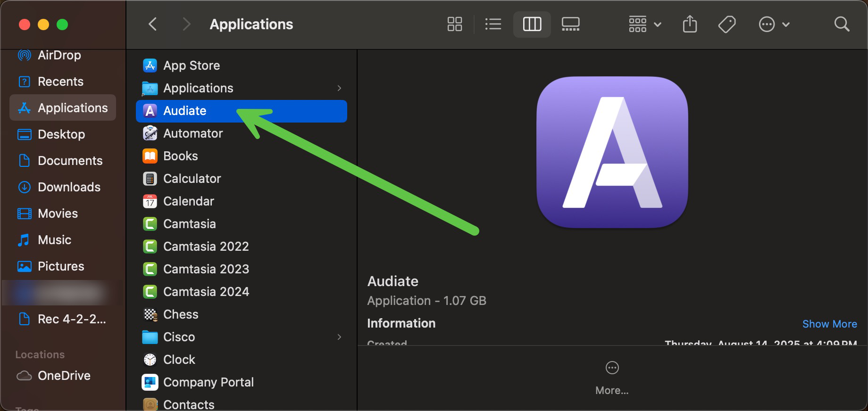Open the Finder search icon
Screen dimensions: 868x411
(x=842, y=24)
